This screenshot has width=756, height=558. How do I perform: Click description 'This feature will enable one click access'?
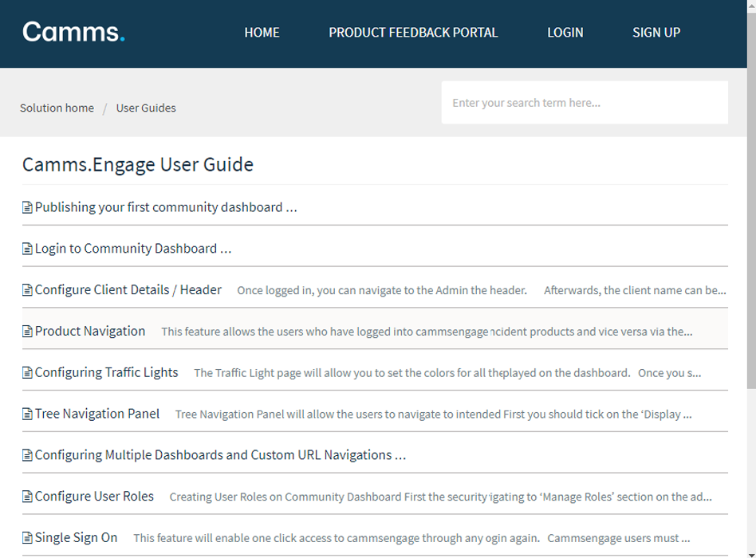click(411, 538)
